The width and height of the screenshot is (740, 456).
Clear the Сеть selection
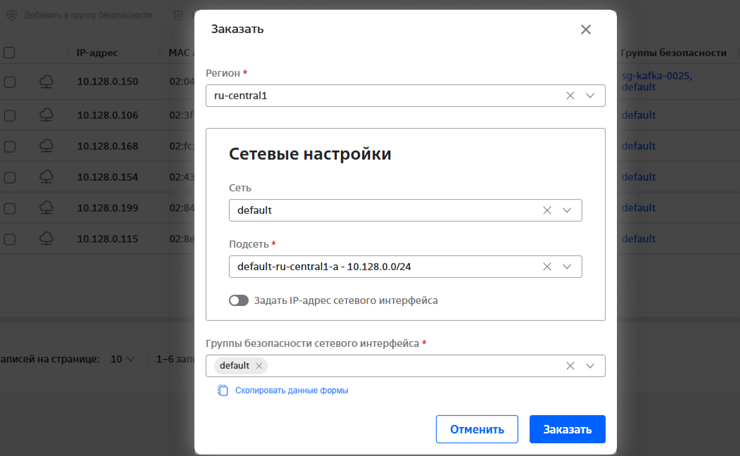coord(547,211)
